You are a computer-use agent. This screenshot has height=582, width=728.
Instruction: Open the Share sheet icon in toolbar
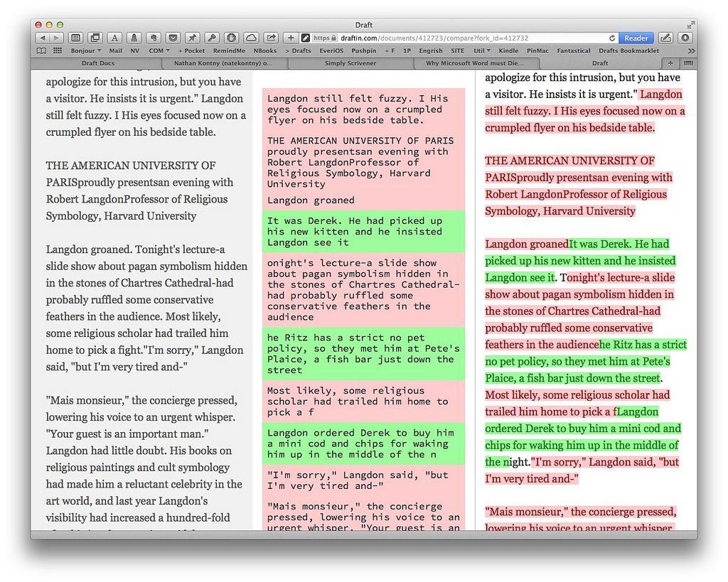tap(270, 38)
